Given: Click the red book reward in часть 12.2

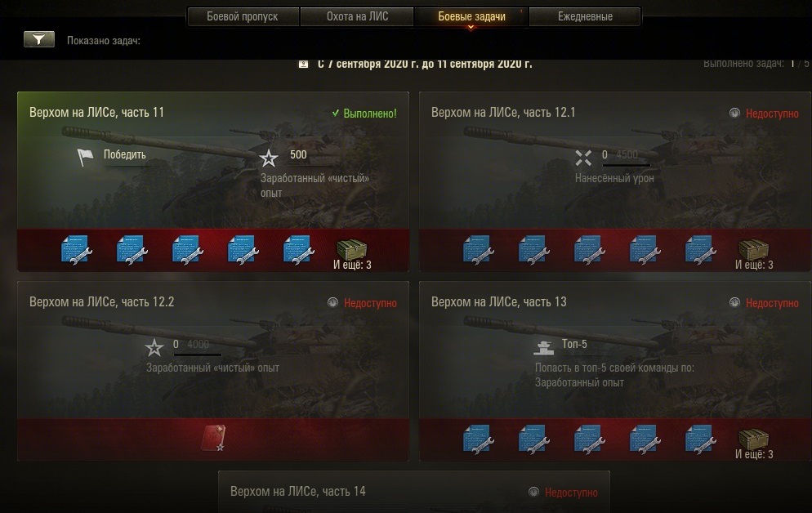Looking at the screenshot, I should [x=213, y=439].
